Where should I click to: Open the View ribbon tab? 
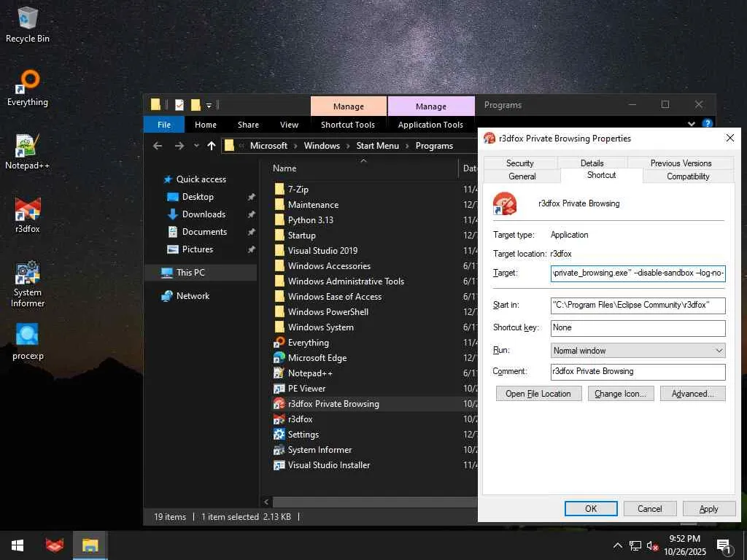point(289,124)
